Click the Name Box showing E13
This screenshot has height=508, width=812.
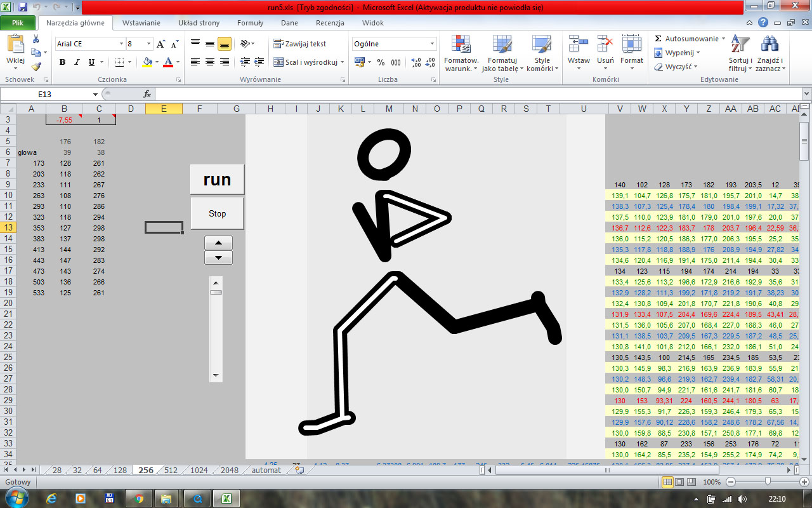coord(44,94)
